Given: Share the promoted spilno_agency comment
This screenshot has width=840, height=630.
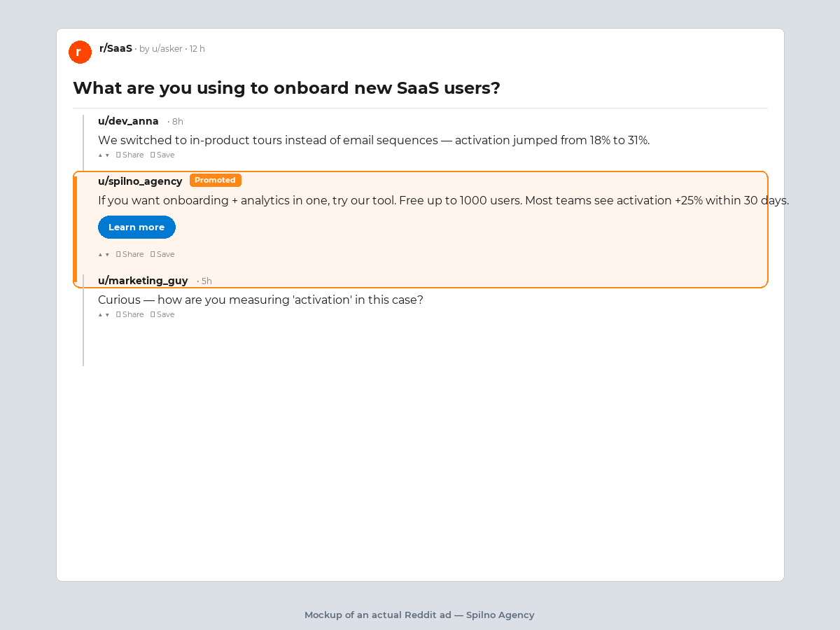Looking at the screenshot, I should point(130,255).
